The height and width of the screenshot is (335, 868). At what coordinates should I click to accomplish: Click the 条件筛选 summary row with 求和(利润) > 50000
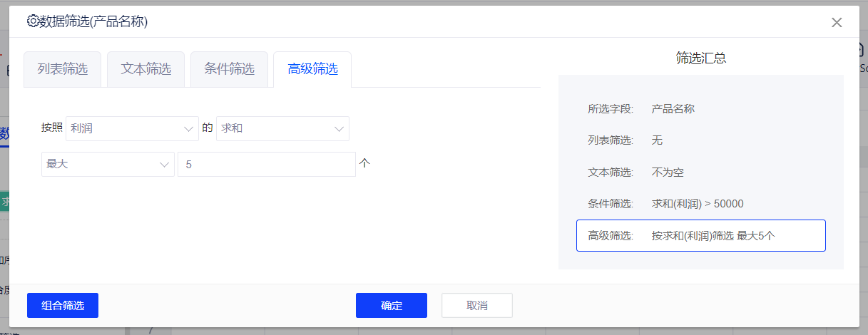click(700, 204)
